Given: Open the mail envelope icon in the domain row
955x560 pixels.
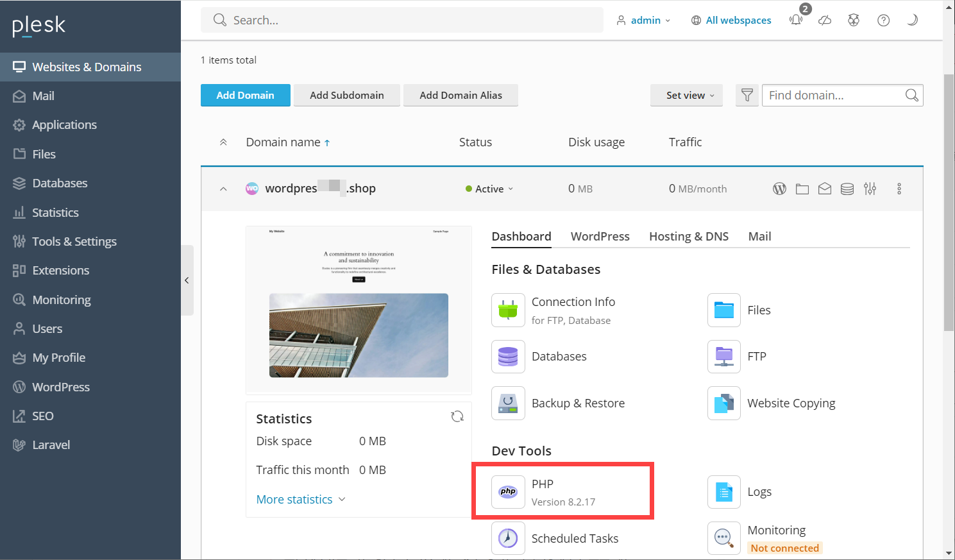Looking at the screenshot, I should coord(825,189).
